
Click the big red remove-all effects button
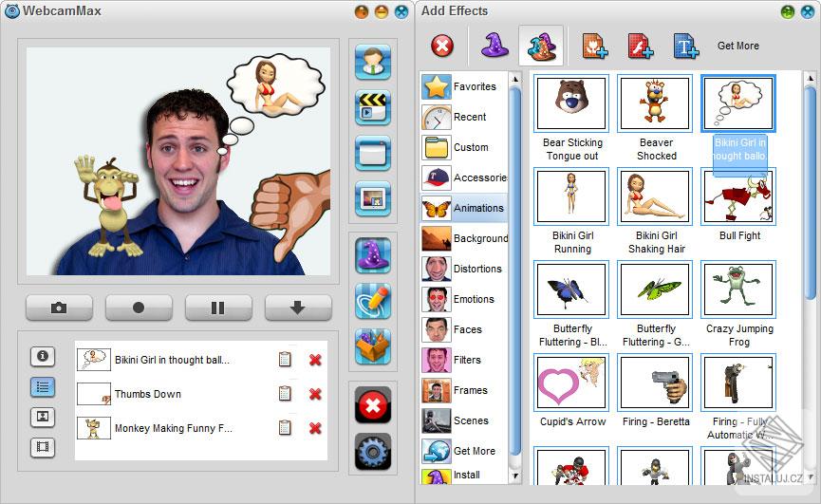pos(373,404)
